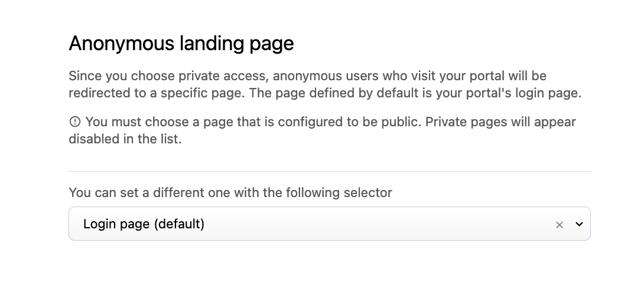Click "disabled in the list." text

(125, 139)
